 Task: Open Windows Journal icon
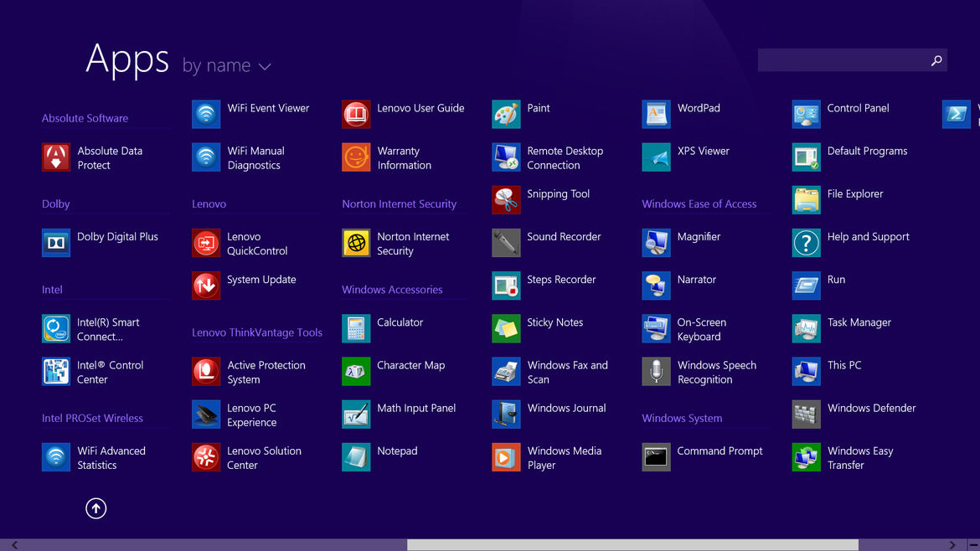click(x=506, y=415)
